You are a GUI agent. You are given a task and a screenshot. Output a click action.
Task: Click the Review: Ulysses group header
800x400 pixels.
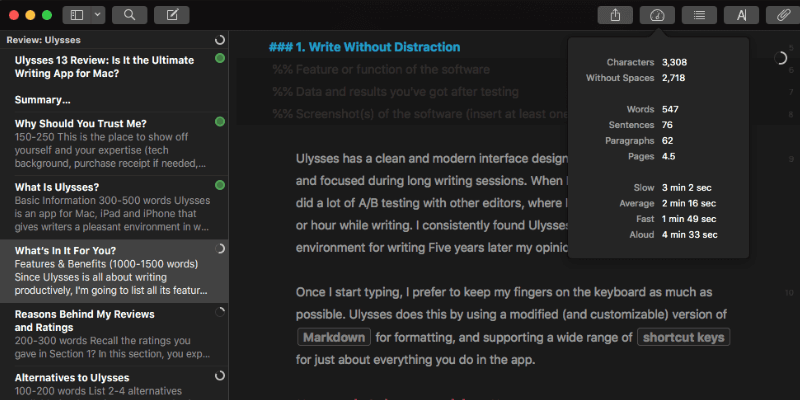44,41
